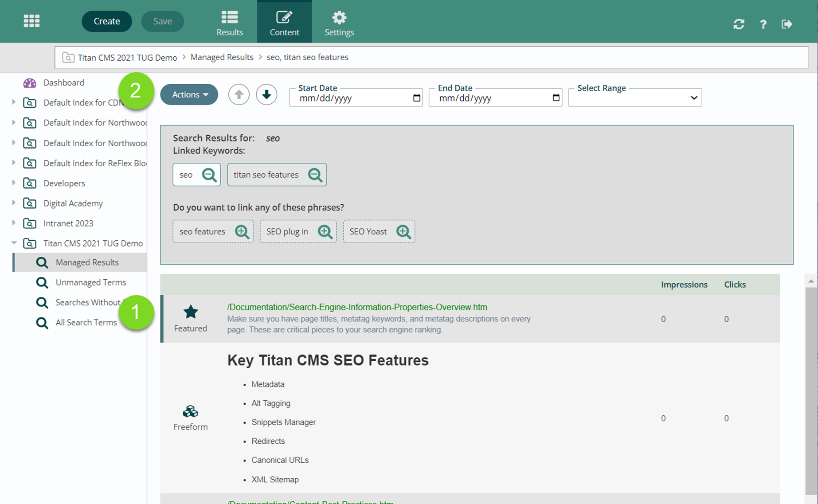Collapse Titan CMS 2021 TUG Demo node

pos(14,242)
